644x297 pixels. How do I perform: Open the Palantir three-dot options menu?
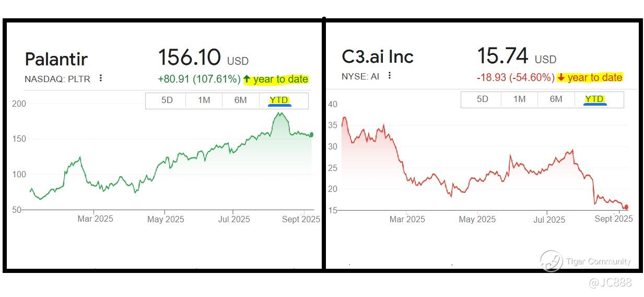(x=101, y=78)
